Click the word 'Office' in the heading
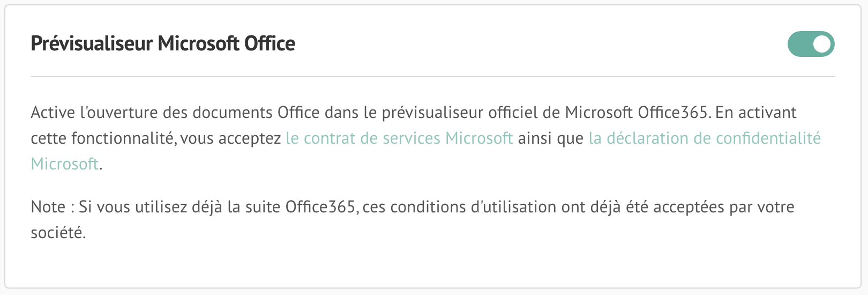 270,43
